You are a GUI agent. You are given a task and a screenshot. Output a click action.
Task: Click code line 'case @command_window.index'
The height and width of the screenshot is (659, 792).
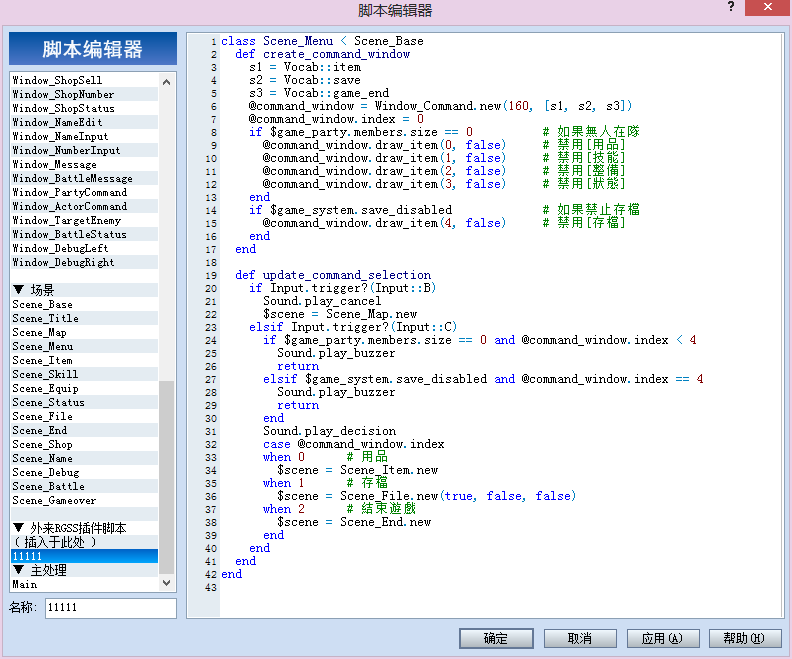coord(354,444)
